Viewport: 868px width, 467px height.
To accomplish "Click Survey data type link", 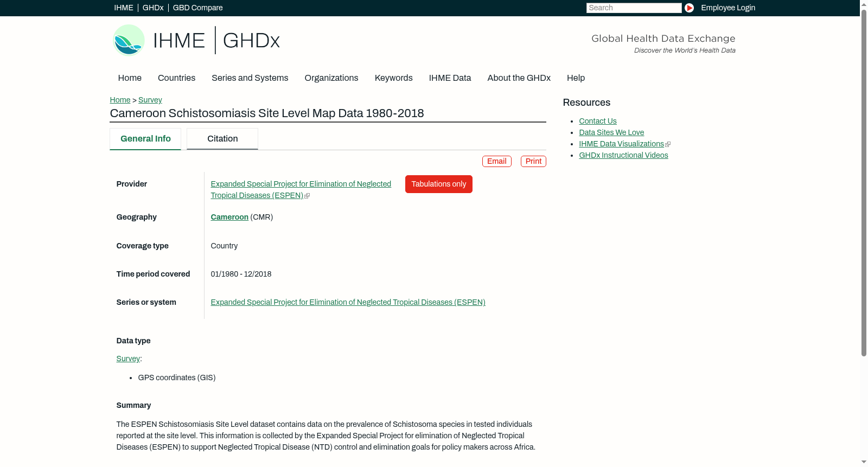I will [128, 359].
